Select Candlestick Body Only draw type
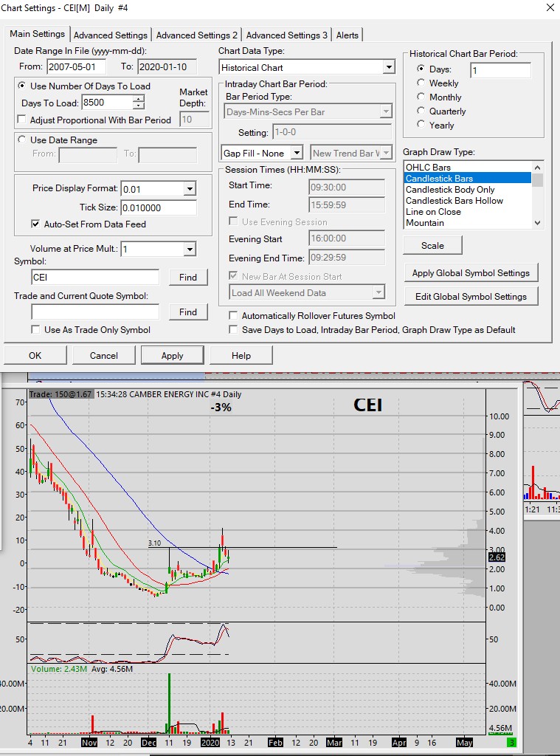The width and height of the screenshot is (560, 756). [468, 190]
